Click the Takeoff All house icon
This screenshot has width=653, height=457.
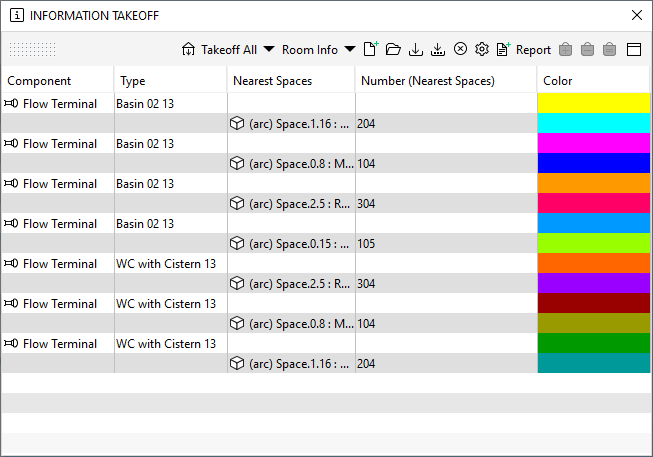tap(188, 50)
